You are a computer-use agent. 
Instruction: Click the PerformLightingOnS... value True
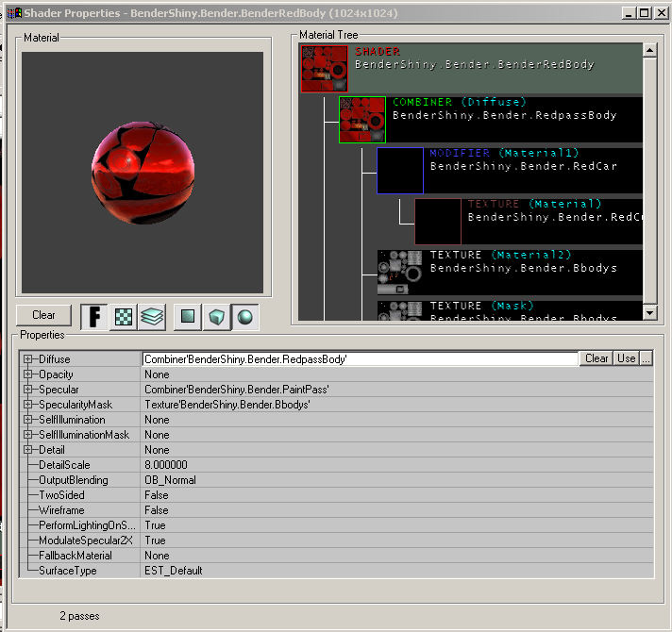point(155,525)
